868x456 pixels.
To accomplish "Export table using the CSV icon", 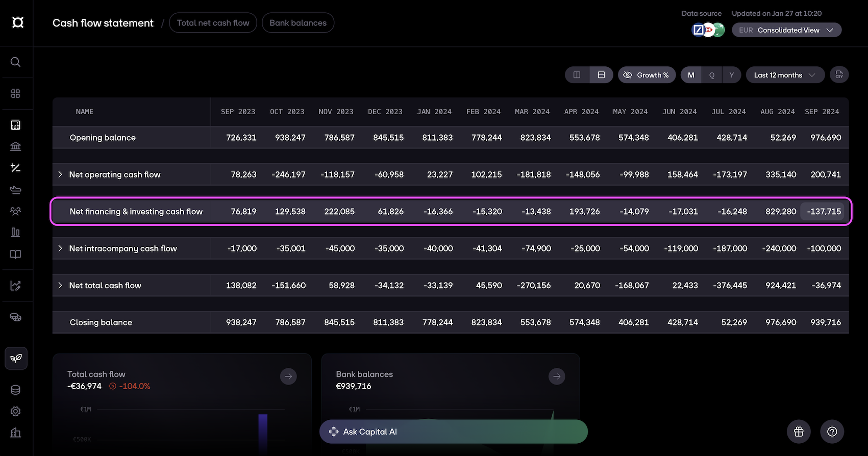I will pyautogui.click(x=839, y=75).
